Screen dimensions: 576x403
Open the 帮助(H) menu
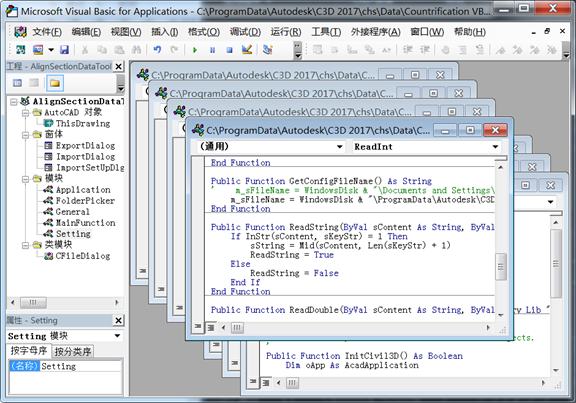pyautogui.click(x=469, y=32)
